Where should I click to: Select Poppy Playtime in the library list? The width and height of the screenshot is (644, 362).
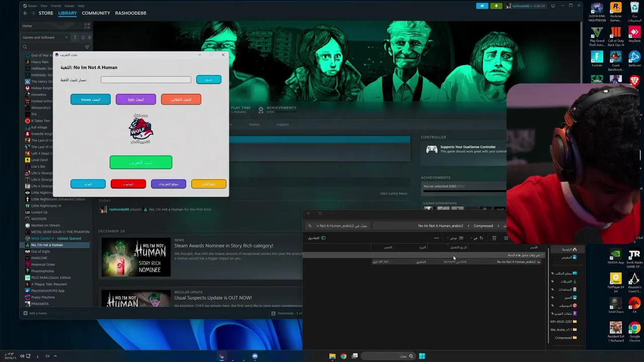43,297
